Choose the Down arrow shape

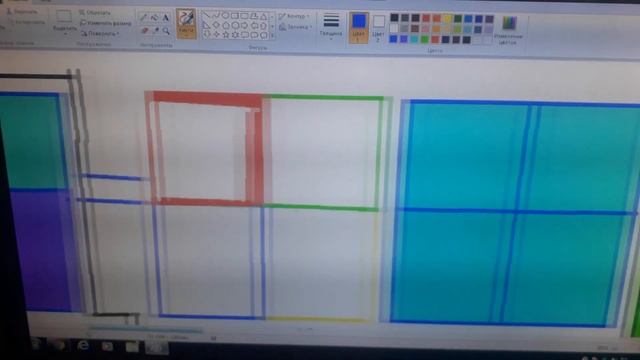coord(207,35)
